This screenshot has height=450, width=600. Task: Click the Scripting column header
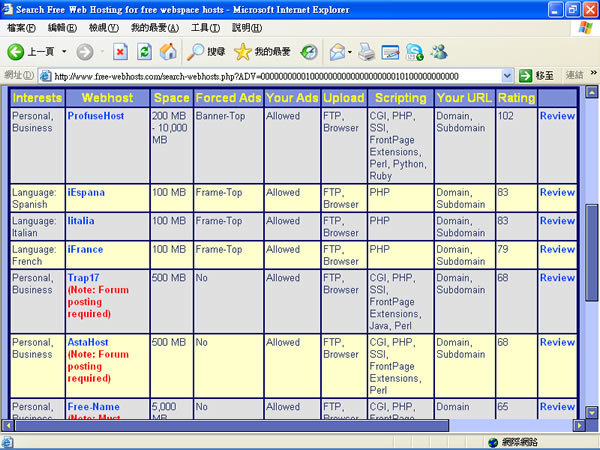coord(401,98)
